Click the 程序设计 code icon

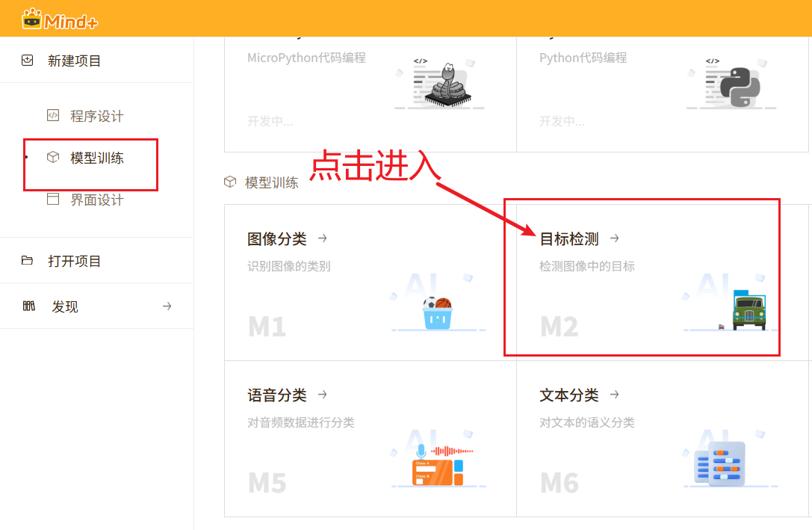[52, 116]
